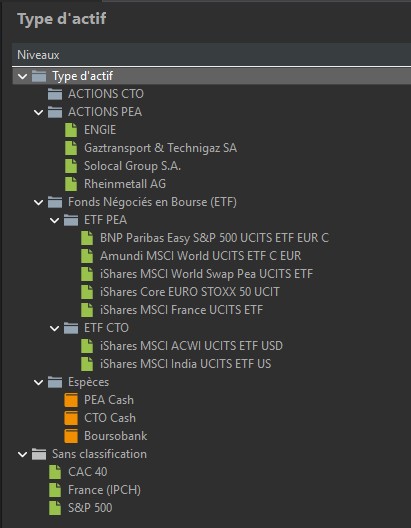The width and height of the screenshot is (411, 528).
Task: Collapse the Fonds Négociés en Bourse (ETF) node
Action: [39, 202]
